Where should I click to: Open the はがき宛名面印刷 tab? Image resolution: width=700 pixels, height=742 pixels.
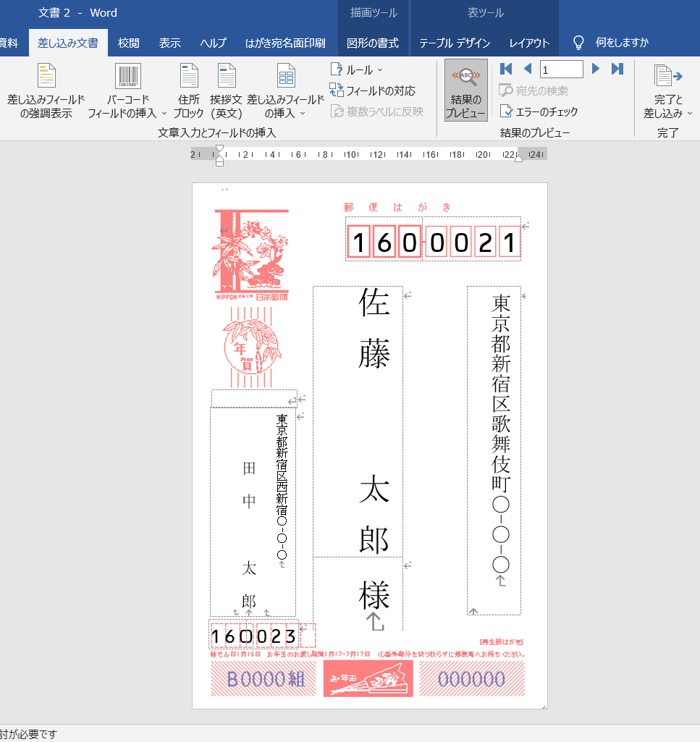pos(285,43)
